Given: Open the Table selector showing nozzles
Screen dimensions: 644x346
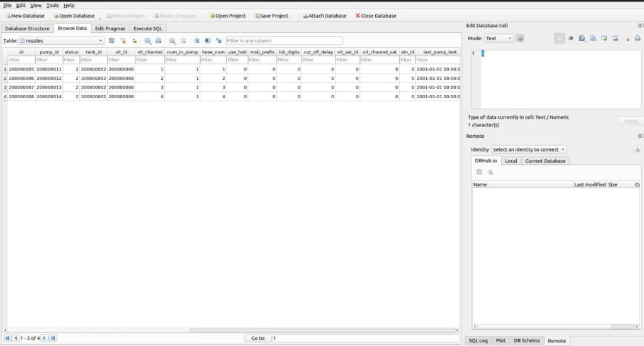Looking at the screenshot, I should coord(61,40).
